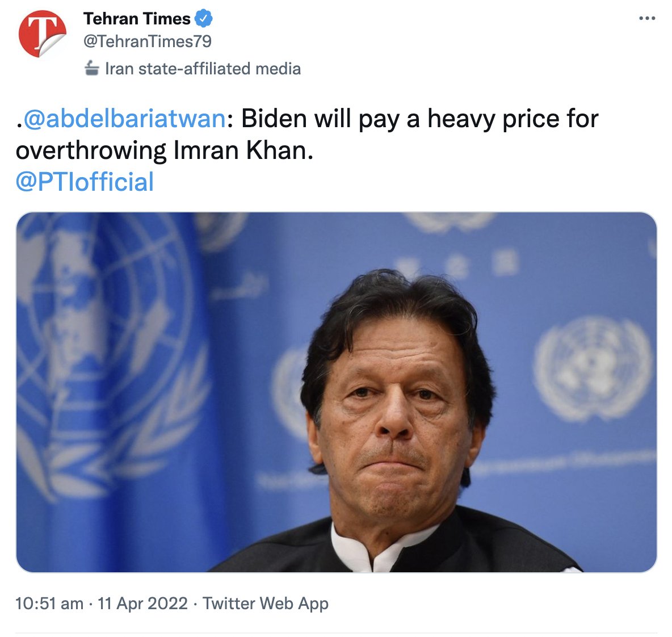Click the Twitter Web App source label
The width and height of the screenshot is (672, 637).
pyautogui.click(x=265, y=604)
